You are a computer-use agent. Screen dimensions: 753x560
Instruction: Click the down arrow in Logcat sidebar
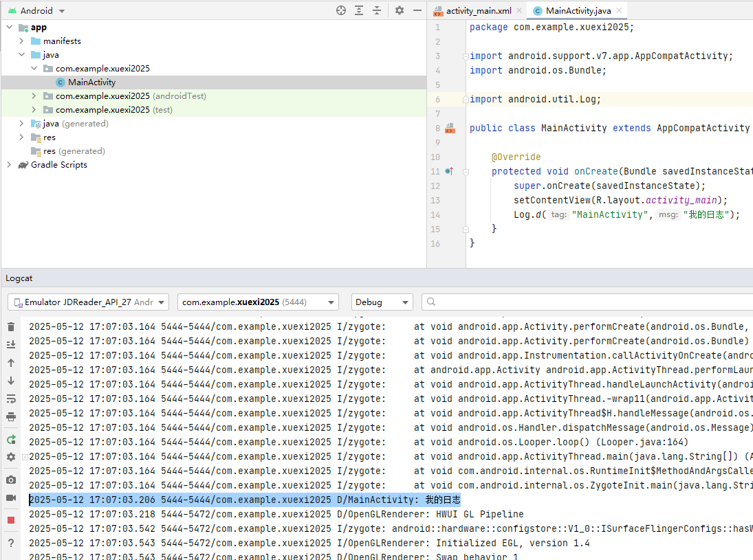point(11,381)
